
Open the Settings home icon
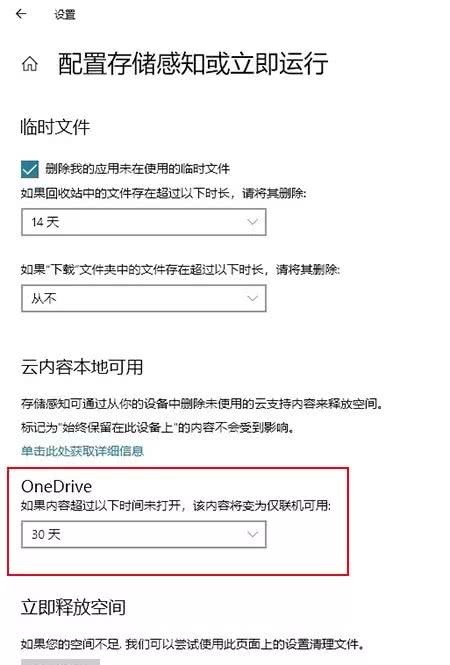click(30, 64)
